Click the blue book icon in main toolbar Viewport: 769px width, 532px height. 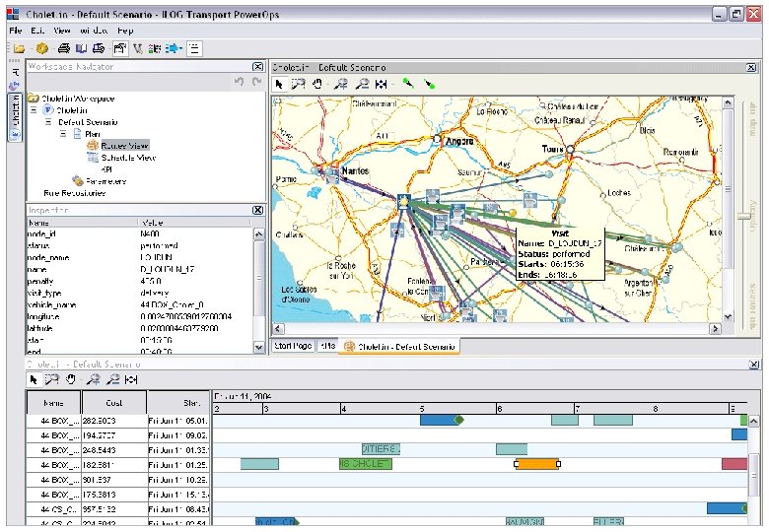click(x=82, y=48)
